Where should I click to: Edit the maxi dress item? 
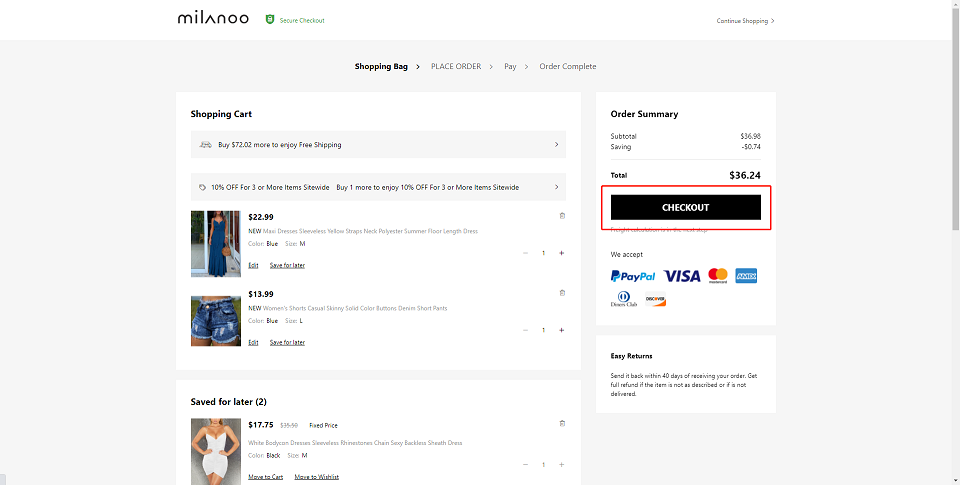coord(253,265)
